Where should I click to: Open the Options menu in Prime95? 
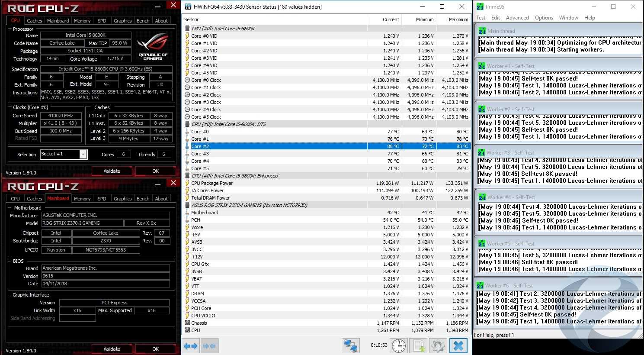[544, 18]
